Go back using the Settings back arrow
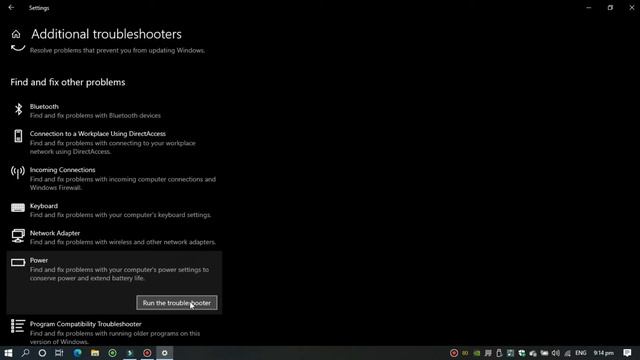 point(11,7)
